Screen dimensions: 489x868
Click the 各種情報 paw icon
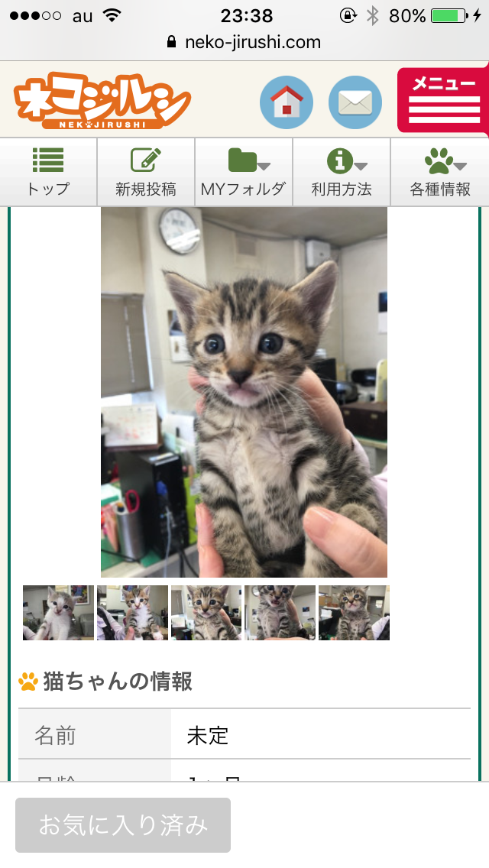point(439,160)
